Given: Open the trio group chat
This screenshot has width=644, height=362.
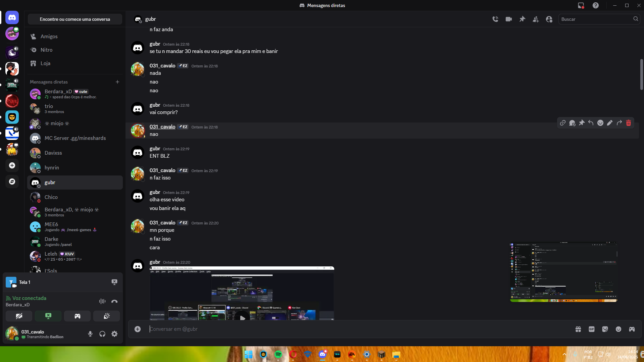Looking at the screenshot, I should click(x=75, y=109).
